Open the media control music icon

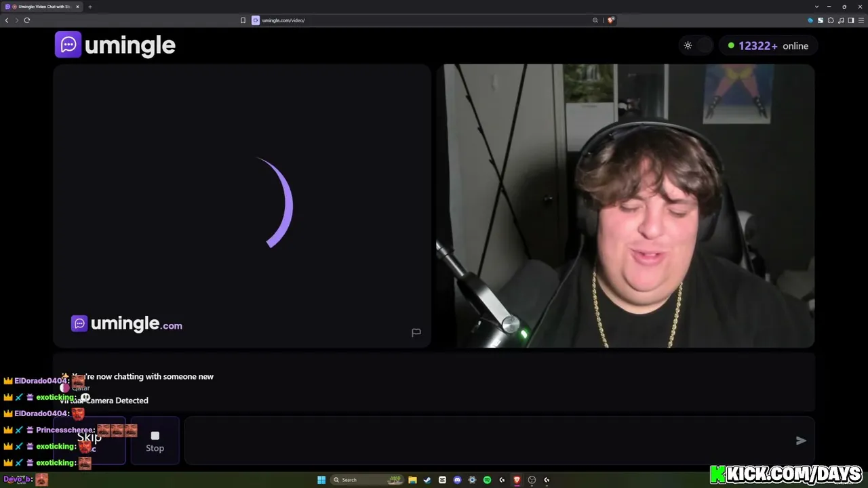click(841, 20)
